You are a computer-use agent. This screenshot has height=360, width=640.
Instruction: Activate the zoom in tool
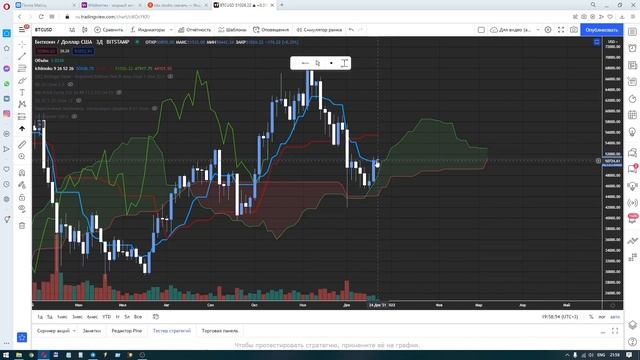coord(22,157)
